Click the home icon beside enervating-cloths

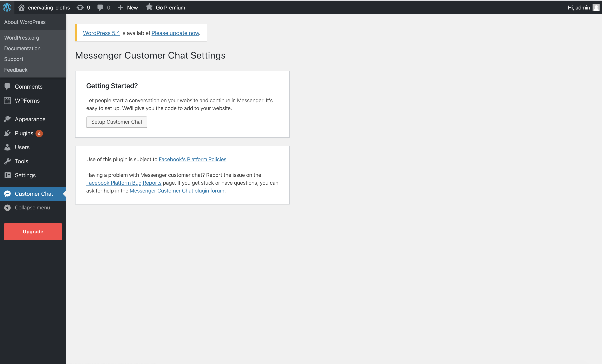(21, 8)
